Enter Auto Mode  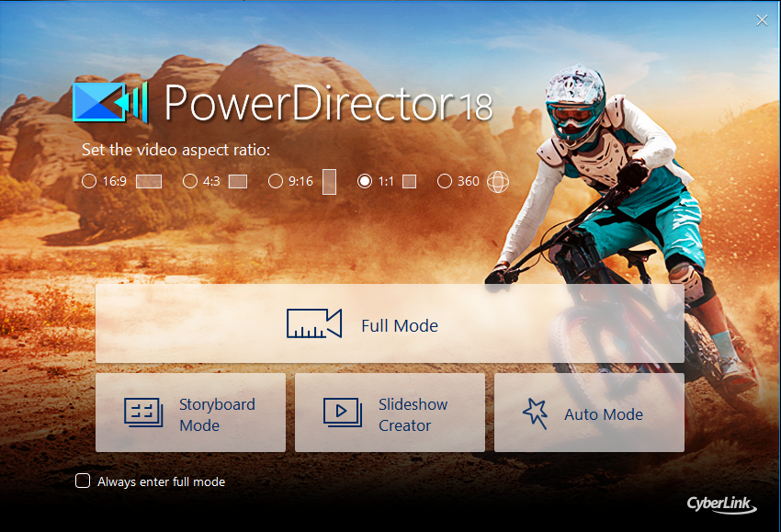coord(589,412)
